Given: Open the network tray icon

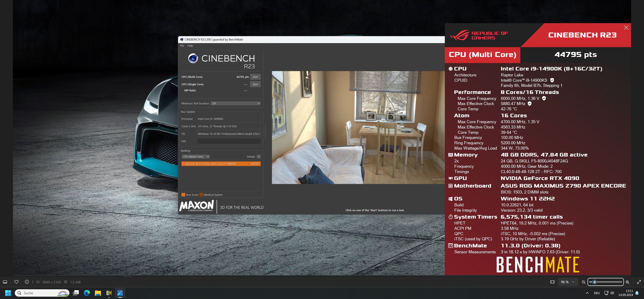Looking at the screenshot, I should 606,293.
